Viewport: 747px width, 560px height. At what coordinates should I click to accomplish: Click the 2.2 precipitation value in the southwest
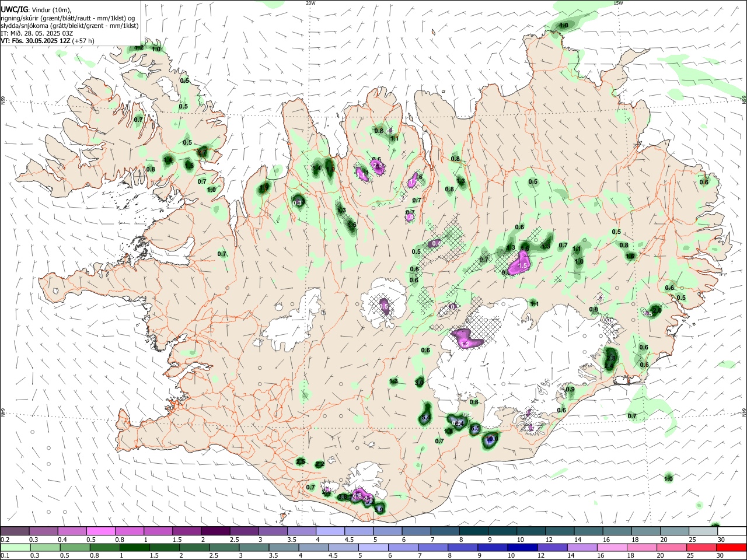coord(320,464)
